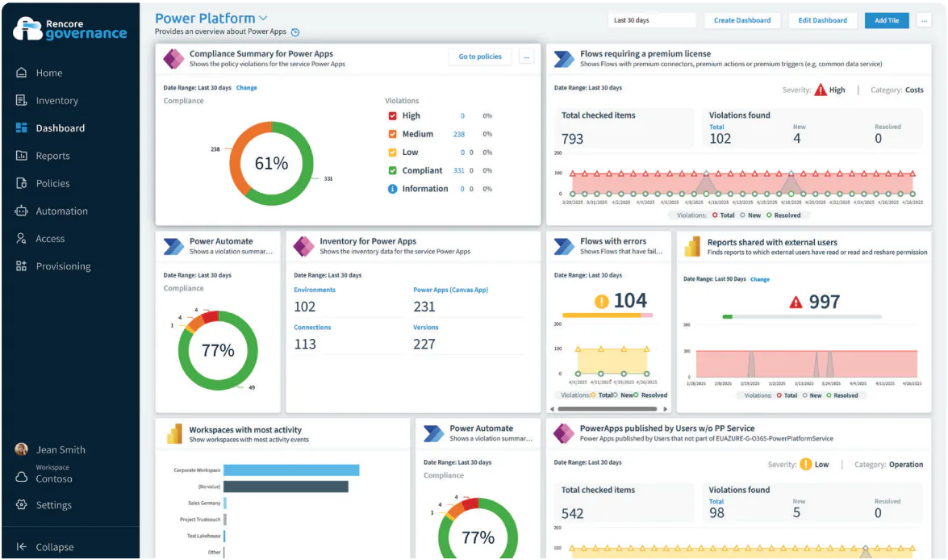
Task: Open Compliance Summary tile options menu
Action: (527, 56)
